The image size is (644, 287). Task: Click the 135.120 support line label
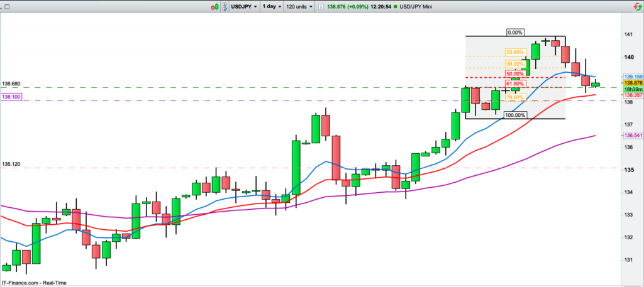point(11,165)
